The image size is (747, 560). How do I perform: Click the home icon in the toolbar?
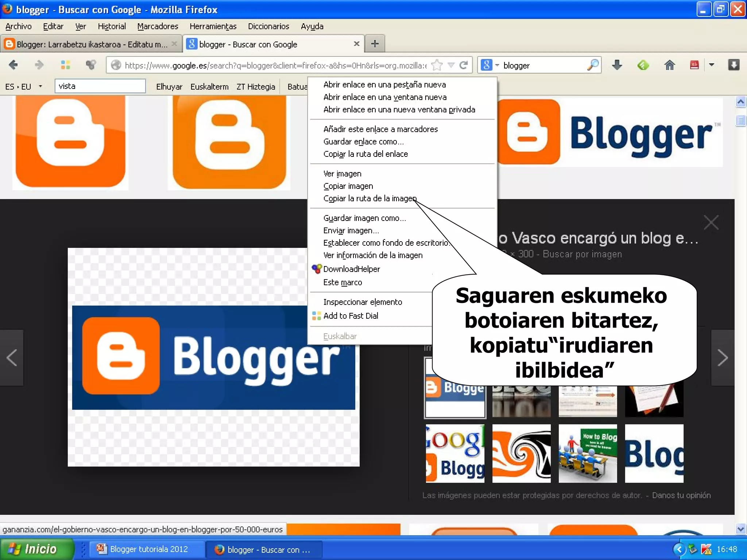point(669,65)
